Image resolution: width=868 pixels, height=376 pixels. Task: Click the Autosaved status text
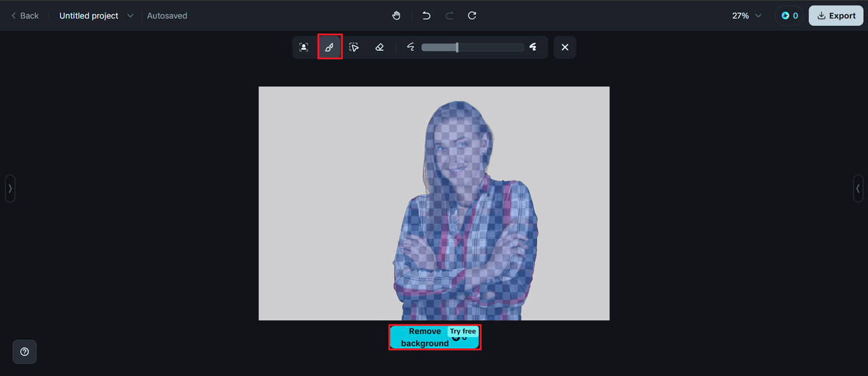[167, 16]
